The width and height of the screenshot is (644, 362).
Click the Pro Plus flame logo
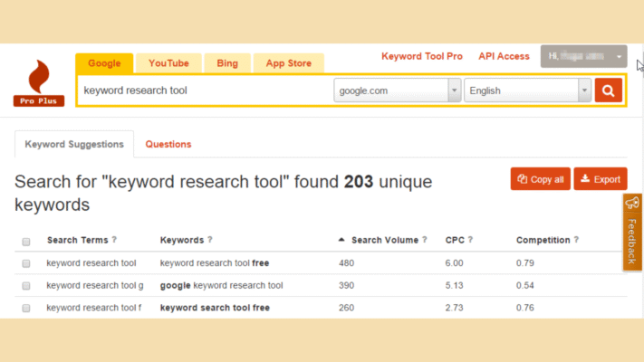[39, 83]
